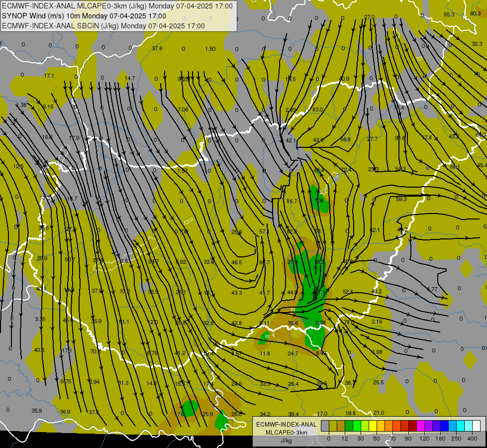The height and width of the screenshot is (448, 487).
Task: Click the gray swatch in the MLCAPE legend
Action: point(325,426)
